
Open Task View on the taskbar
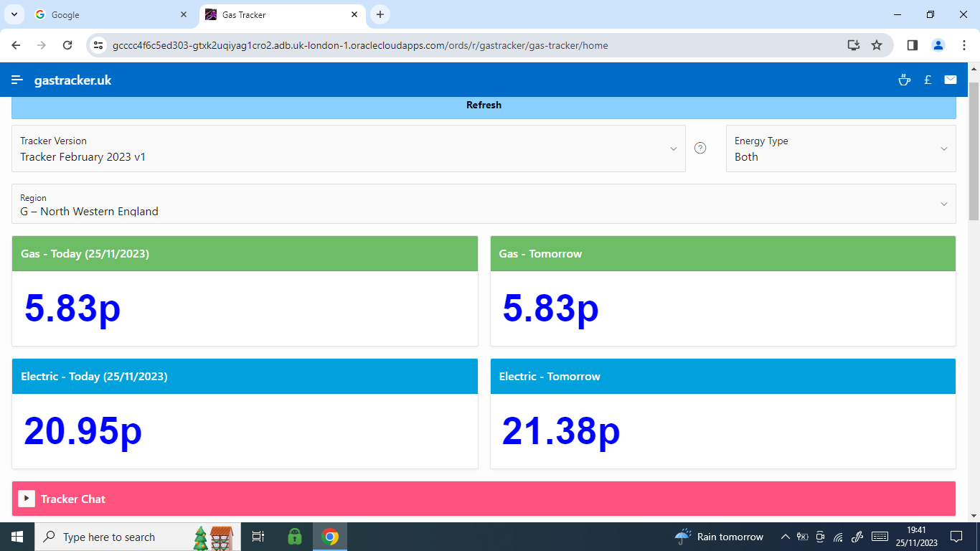click(x=259, y=537)
